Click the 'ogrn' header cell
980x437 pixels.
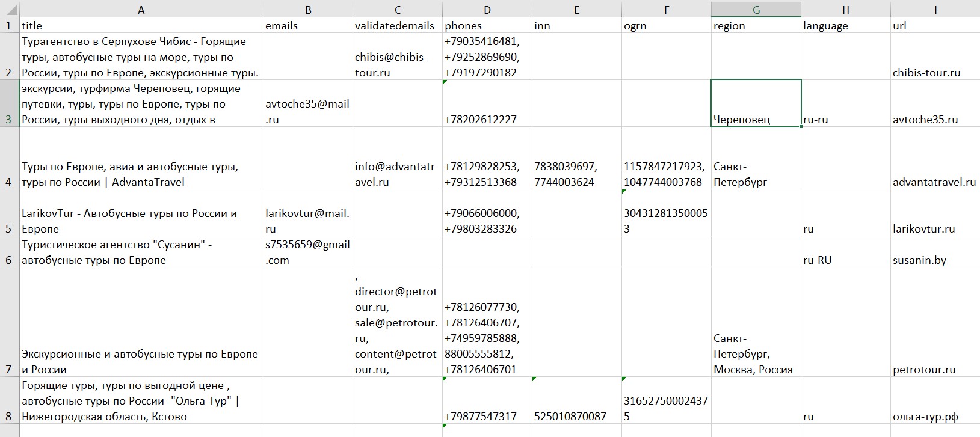tap(667, 25)
